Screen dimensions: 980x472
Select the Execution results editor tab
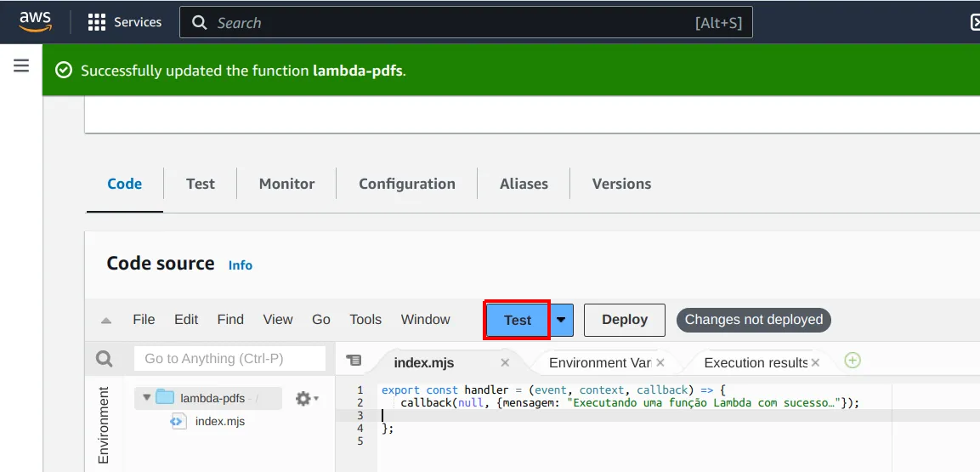(756, 362)
